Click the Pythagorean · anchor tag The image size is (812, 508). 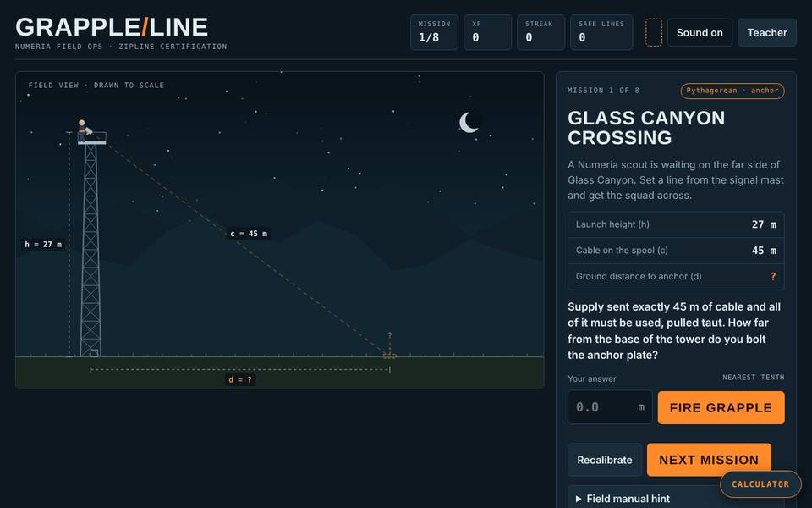(x=732, y=91)
